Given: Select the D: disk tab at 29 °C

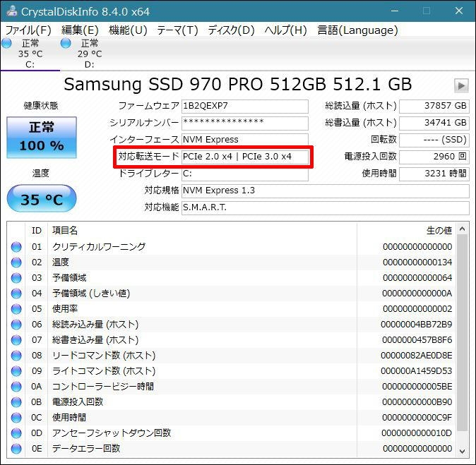Looking at the screenshot, I should pos(90,54).
